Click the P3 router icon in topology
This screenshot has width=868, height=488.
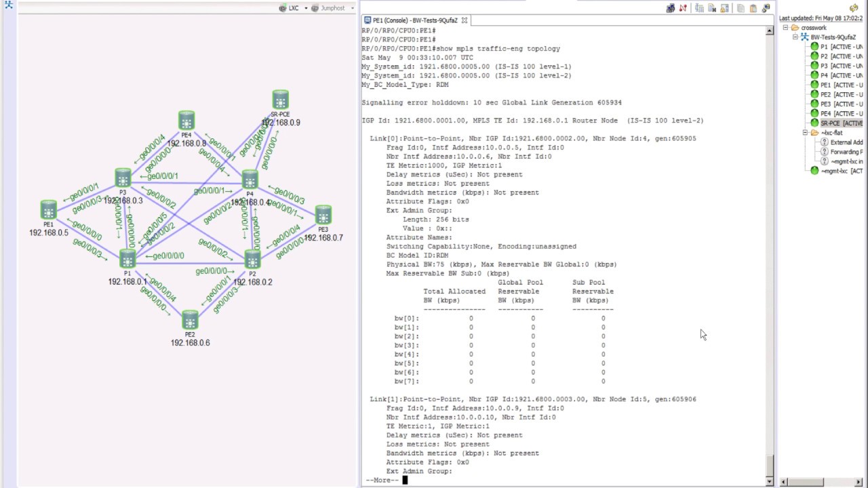(x=123, y=178)
